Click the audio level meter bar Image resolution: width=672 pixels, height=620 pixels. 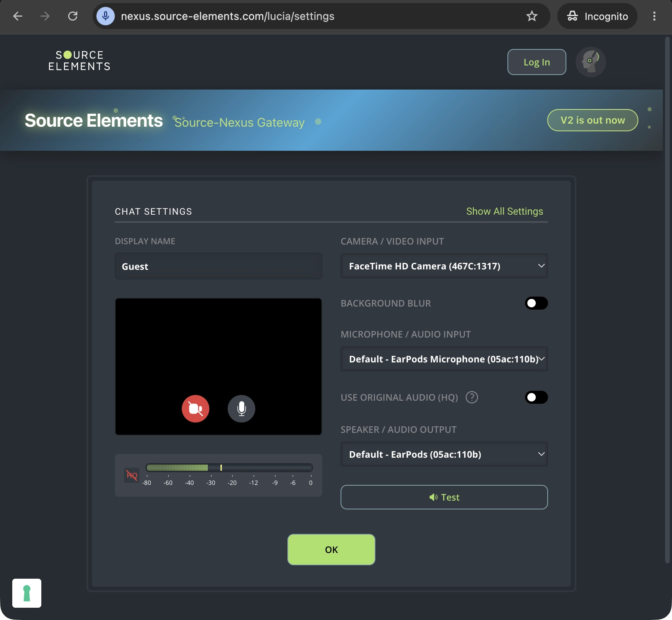click(x=229, y=468)
